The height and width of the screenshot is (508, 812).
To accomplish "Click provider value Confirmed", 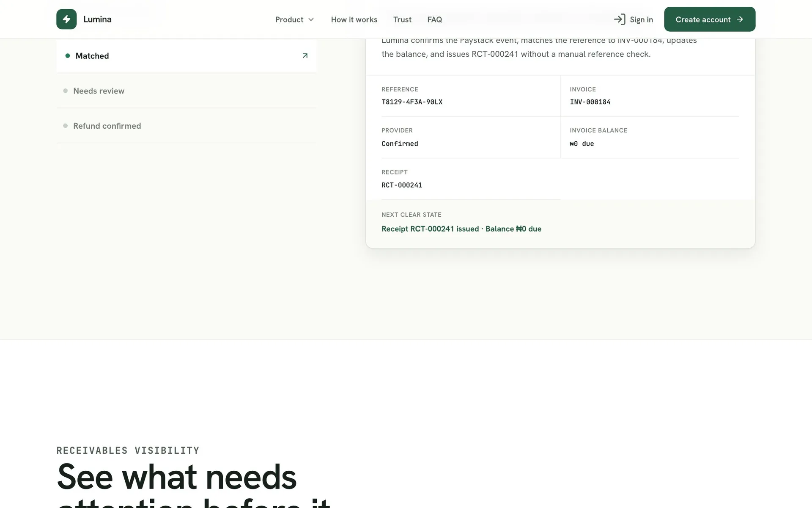I will (x=400, y=144).
